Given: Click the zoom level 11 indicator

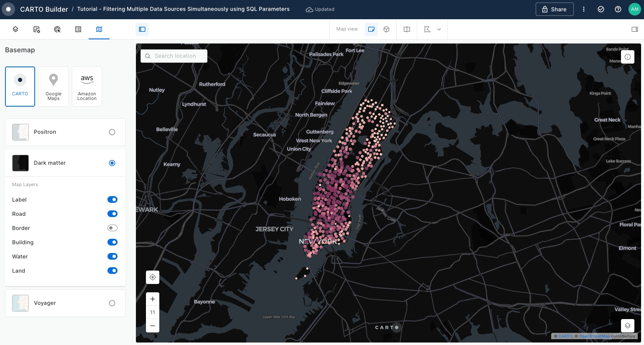Looking at the screenshot, I should [153, 312].
